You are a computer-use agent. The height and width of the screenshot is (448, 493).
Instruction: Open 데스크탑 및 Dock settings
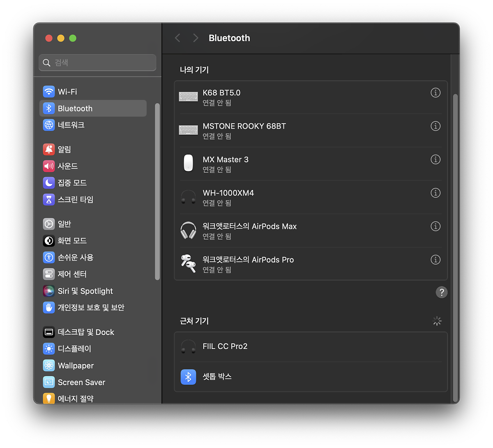tap(93, 332)
